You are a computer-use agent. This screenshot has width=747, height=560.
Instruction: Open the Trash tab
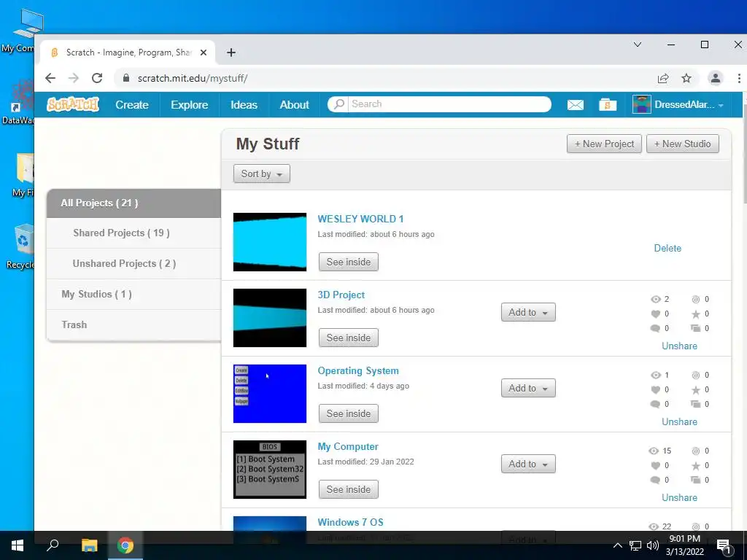tap(134, 324)
